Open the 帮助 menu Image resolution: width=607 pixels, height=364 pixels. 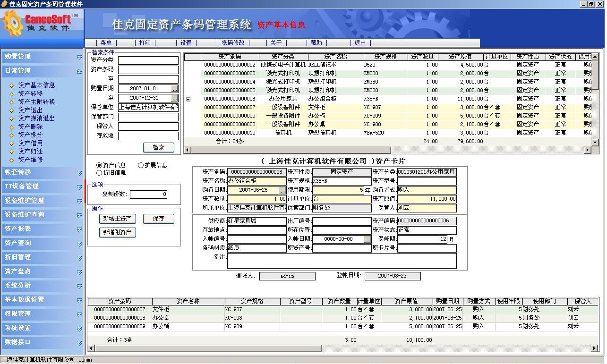point(316,43)
